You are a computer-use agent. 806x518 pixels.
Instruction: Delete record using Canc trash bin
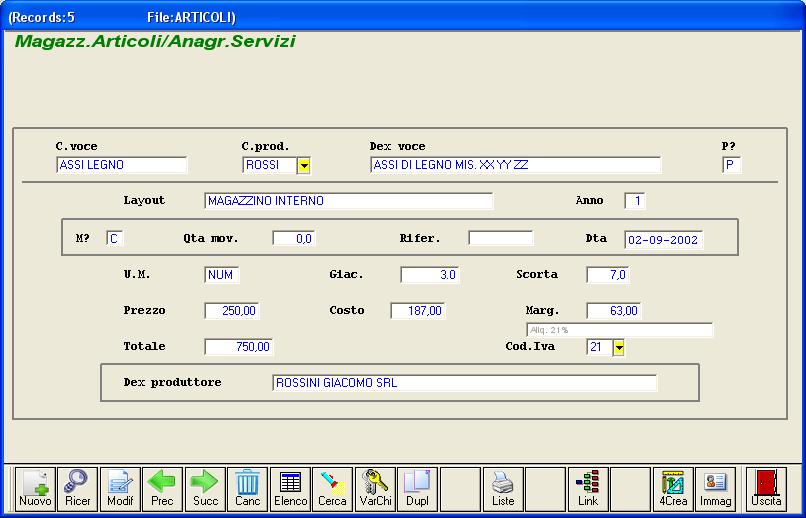click(248, 489)
